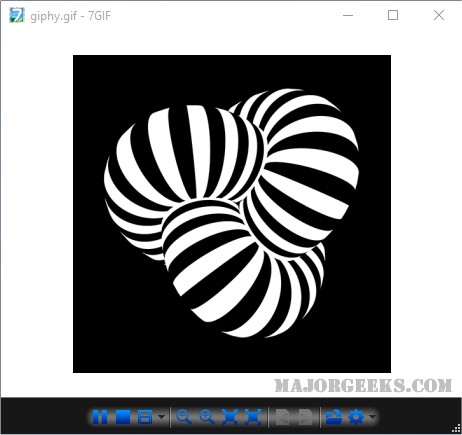The height and width of the screenshot is (435, 462).
Task: Zoom in on the GIF
Action: tap(207, 417)
